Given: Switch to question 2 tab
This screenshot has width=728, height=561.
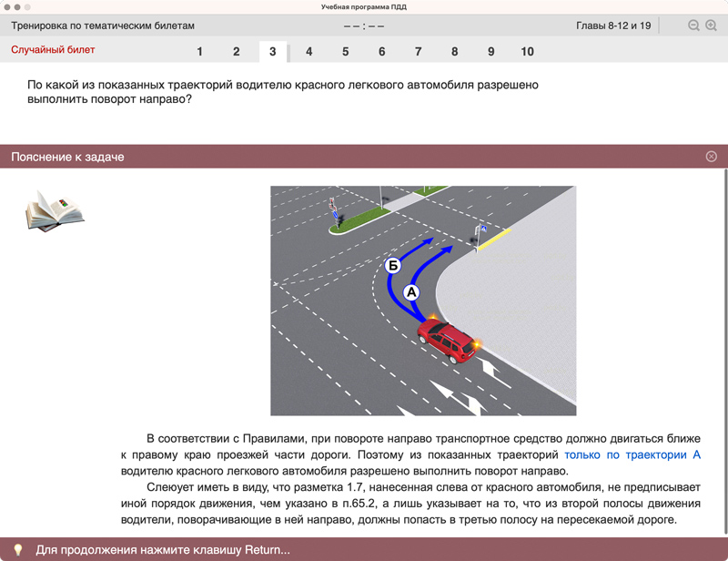Looking at the screenshot, I should (237, 52).
